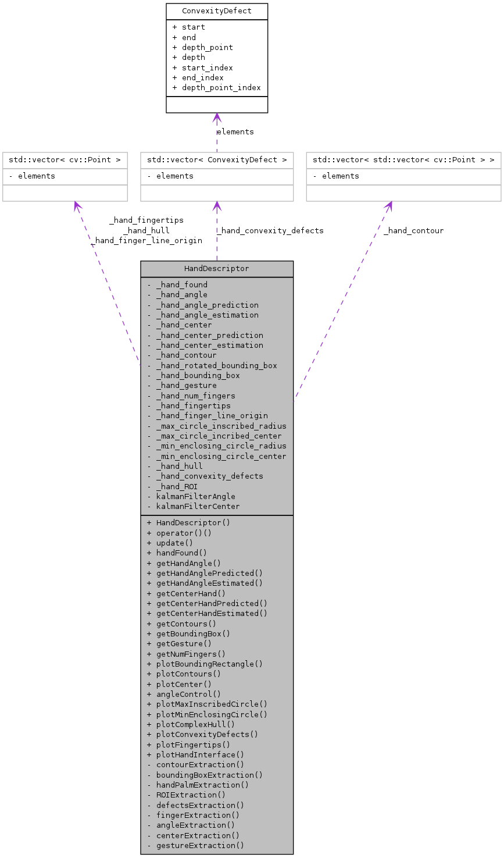This screenshot has width=504, height=858.
Task: Click the '- contourExtraction()' private method
Action: (196, 764)
